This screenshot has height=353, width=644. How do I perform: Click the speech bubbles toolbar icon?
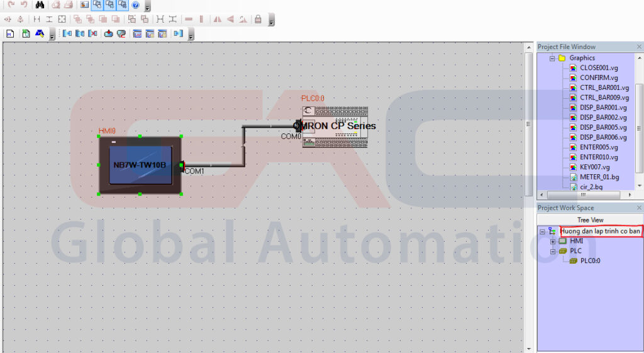point(121,34)
